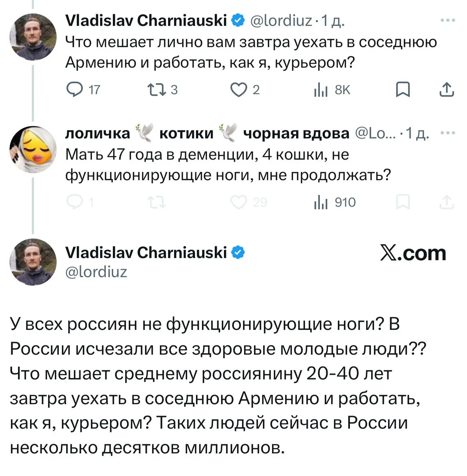The image size is (467, 476).
Task: Bookmark the лоличка reply tweet
Action: click(x=402, y=202)
